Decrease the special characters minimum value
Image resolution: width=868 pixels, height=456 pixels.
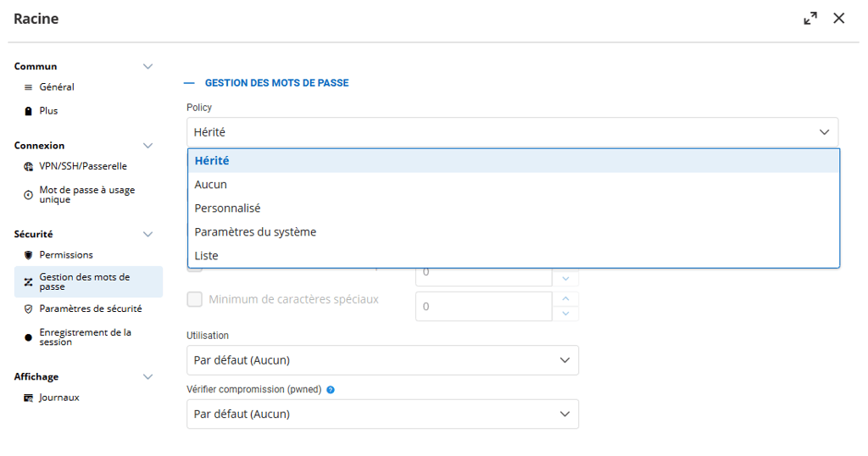click(x=565, y=314)
